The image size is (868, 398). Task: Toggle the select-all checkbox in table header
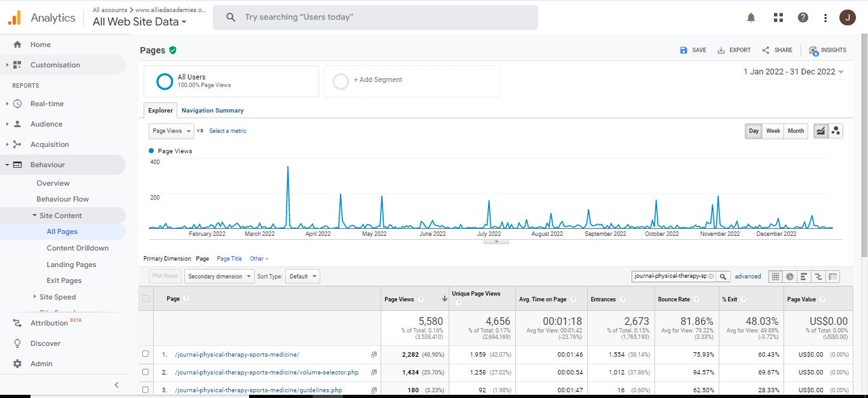pyautogui.click(x=146, y=299)
